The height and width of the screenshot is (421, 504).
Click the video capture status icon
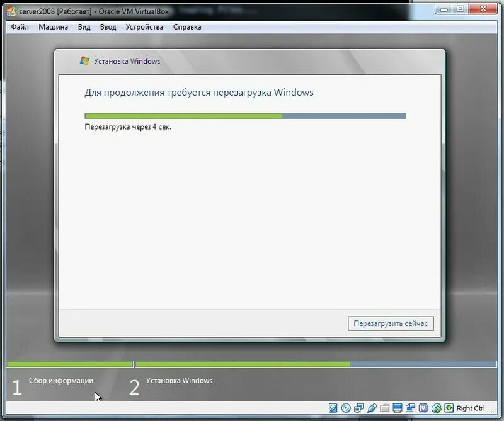[x=411, y=408]
